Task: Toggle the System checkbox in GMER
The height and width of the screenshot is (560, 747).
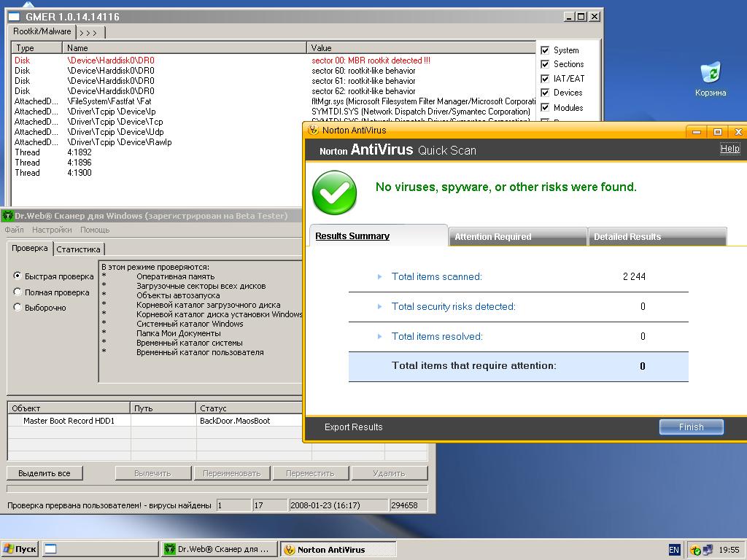Action: (x=545, y=50)
